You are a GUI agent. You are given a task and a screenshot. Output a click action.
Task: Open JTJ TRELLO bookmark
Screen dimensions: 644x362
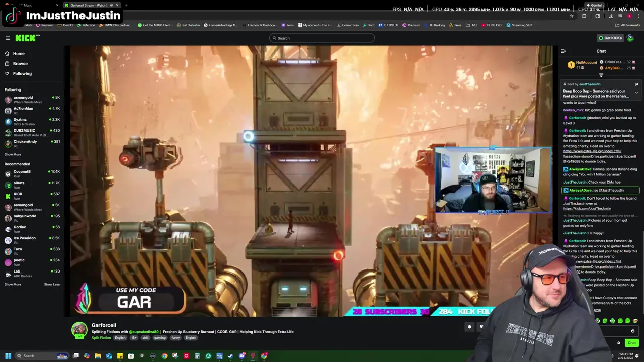pyautogui.click(x=389, y=25)
